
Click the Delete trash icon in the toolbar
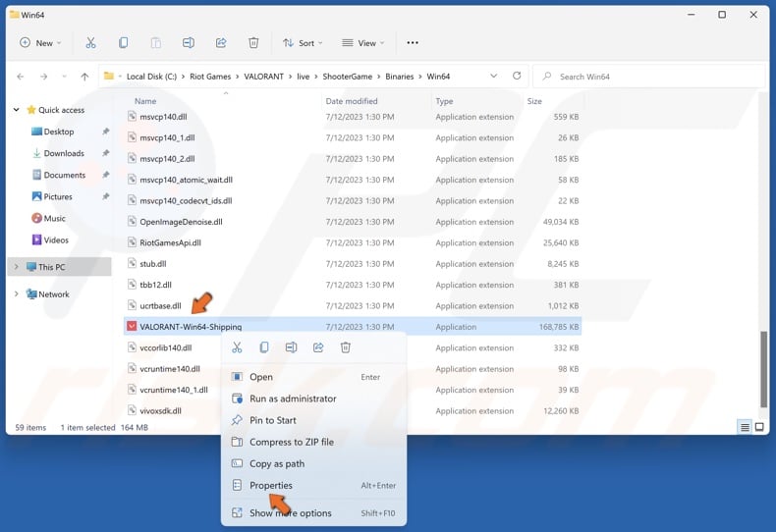[253, 43]
